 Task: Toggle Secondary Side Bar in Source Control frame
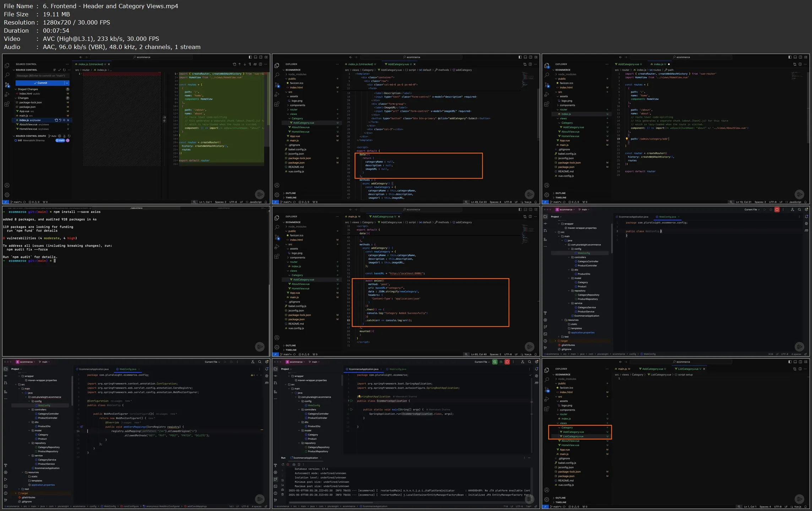click(x=261, y=57)
